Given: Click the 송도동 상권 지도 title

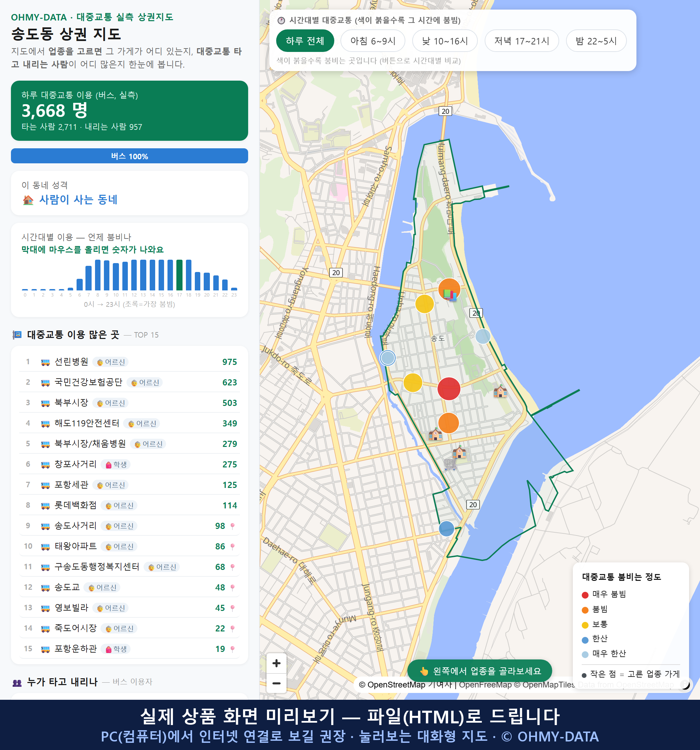Looking at the screenshot, I should point(66,34).
